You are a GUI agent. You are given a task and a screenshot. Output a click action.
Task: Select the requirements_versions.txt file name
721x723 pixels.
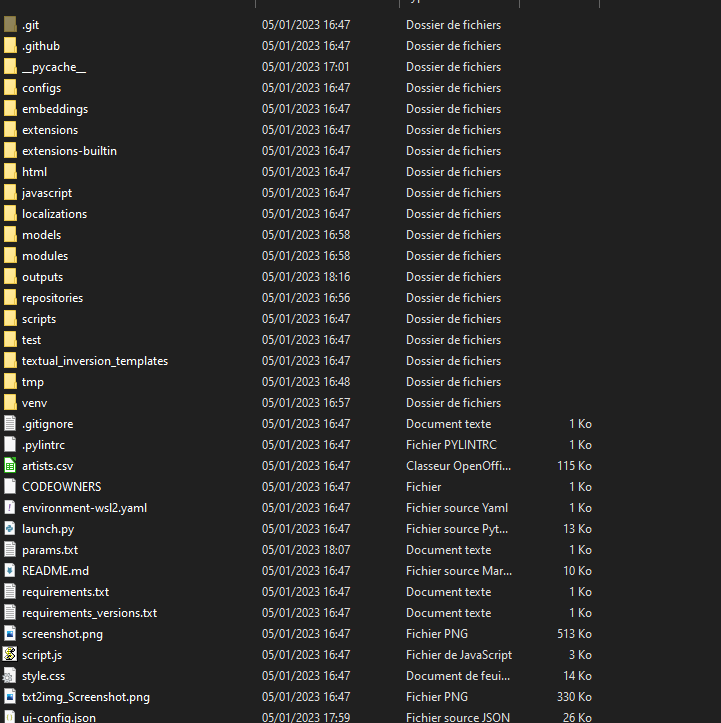point(89,613)
